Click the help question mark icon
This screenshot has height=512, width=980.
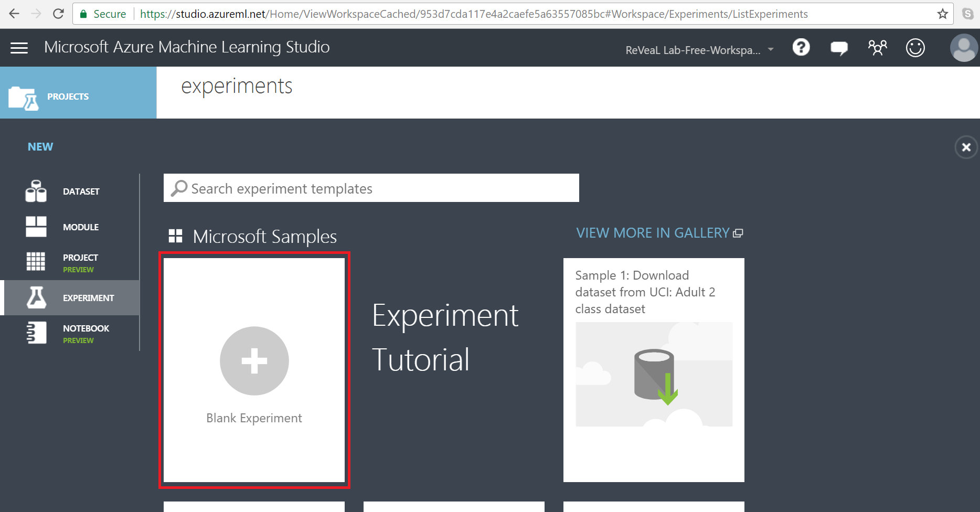801,48
